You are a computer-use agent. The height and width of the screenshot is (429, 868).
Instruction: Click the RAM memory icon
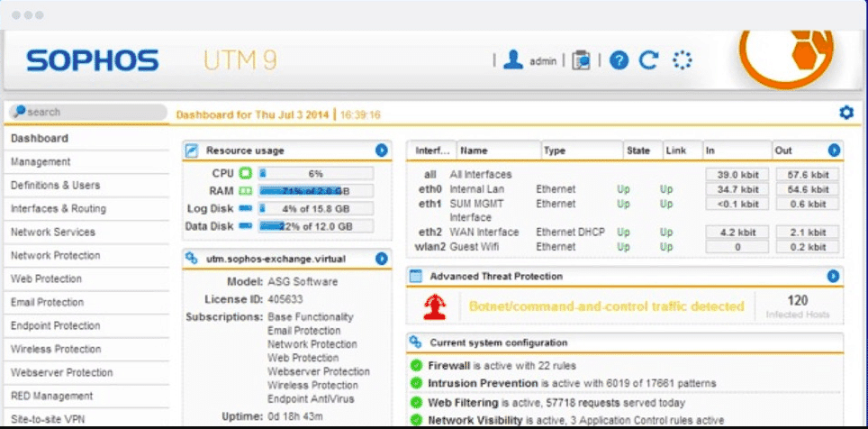pyautogui.click(x=245, y=191)
